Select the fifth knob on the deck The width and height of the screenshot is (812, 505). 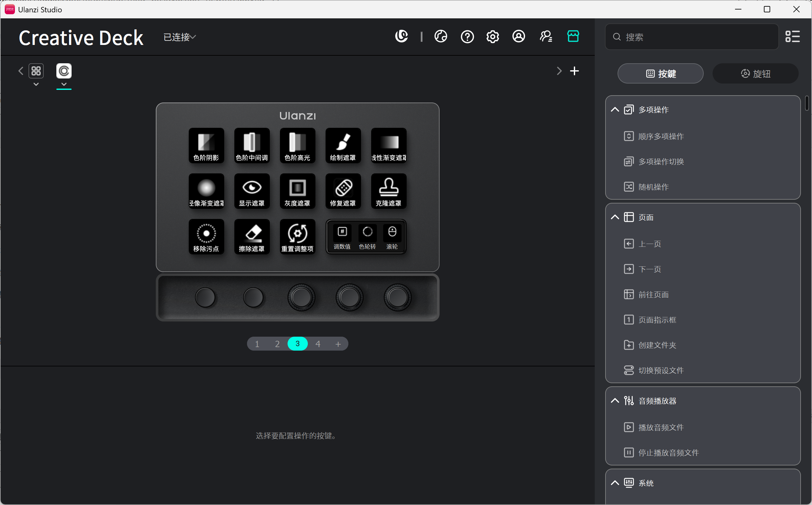(397, 297)
